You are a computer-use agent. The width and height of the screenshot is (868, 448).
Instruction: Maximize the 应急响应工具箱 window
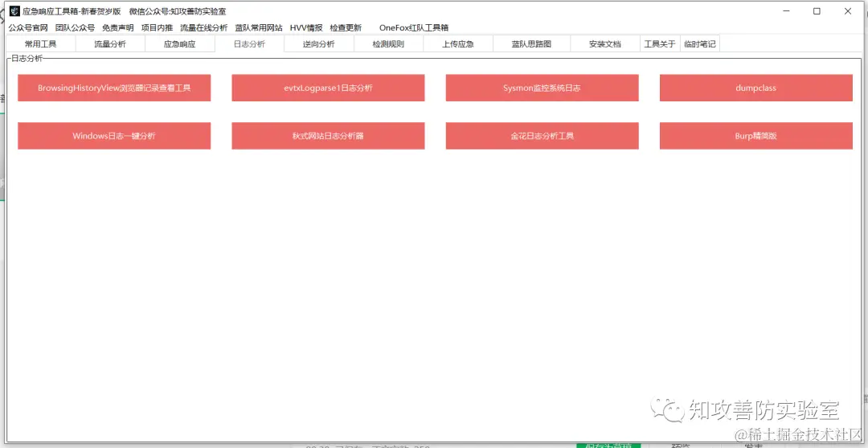pos(817,11)
